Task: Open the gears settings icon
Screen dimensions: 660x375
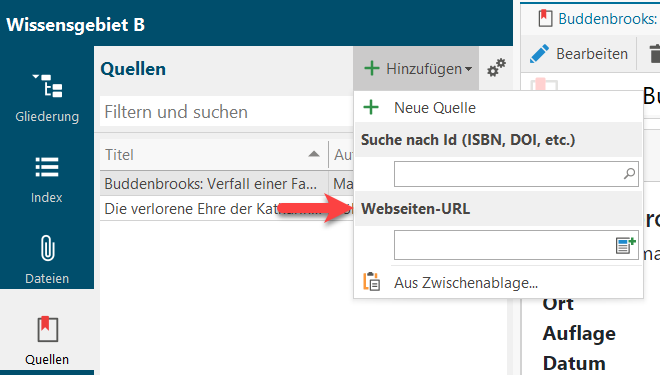Action: [x=496, y=68]
